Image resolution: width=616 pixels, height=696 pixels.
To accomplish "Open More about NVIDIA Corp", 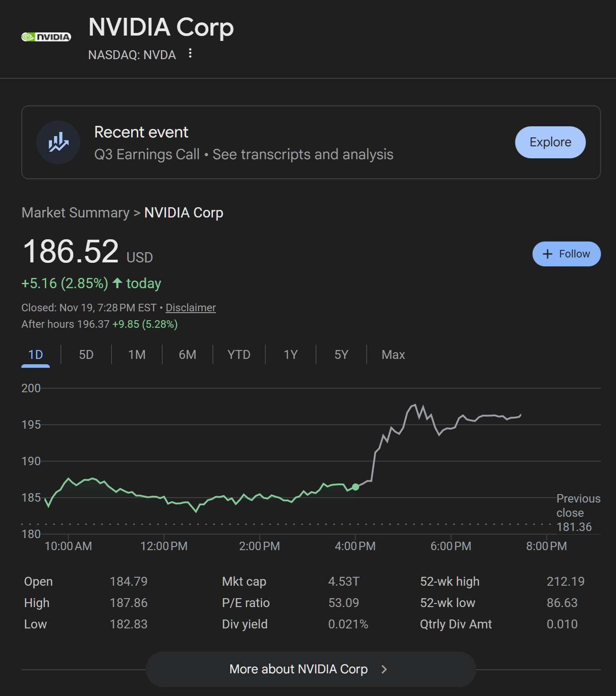I will 311,669.
